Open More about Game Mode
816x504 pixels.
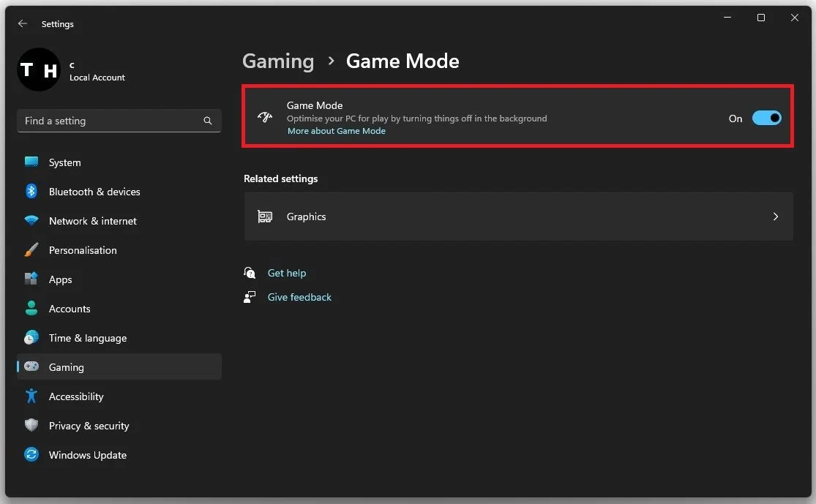[336, 130]
